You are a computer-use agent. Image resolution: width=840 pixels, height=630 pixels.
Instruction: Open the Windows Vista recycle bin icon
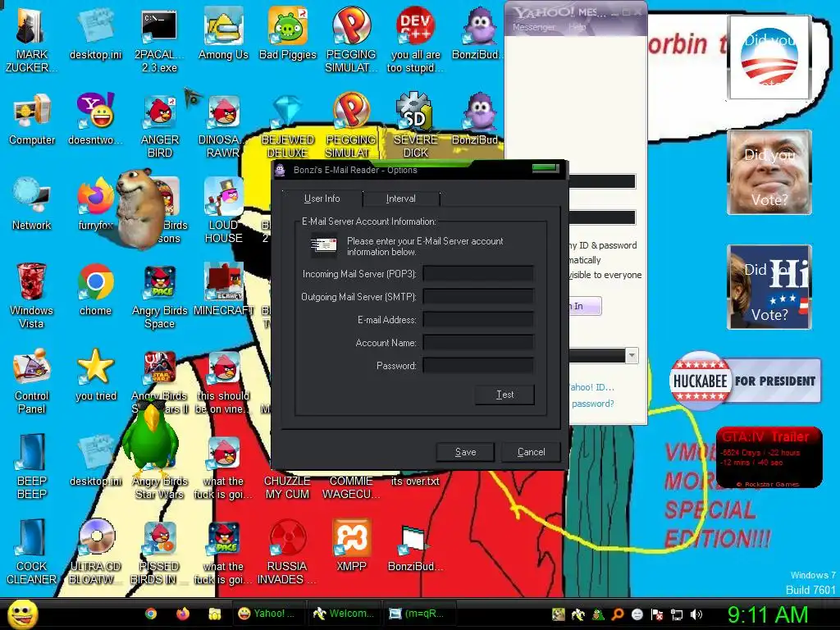point(31,295)
